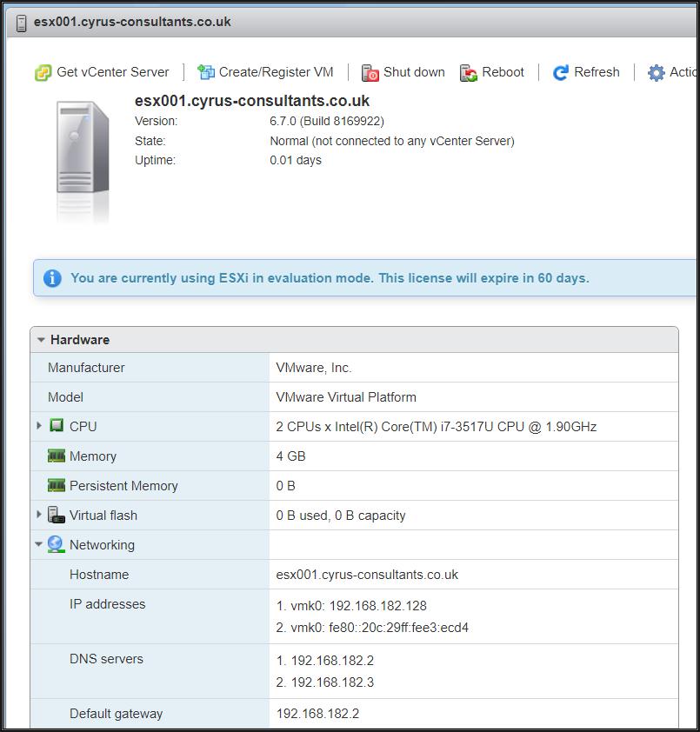Screen dimensions: 700x732
Task: Click the host name heading below toolbar
Action: [252, 101]
